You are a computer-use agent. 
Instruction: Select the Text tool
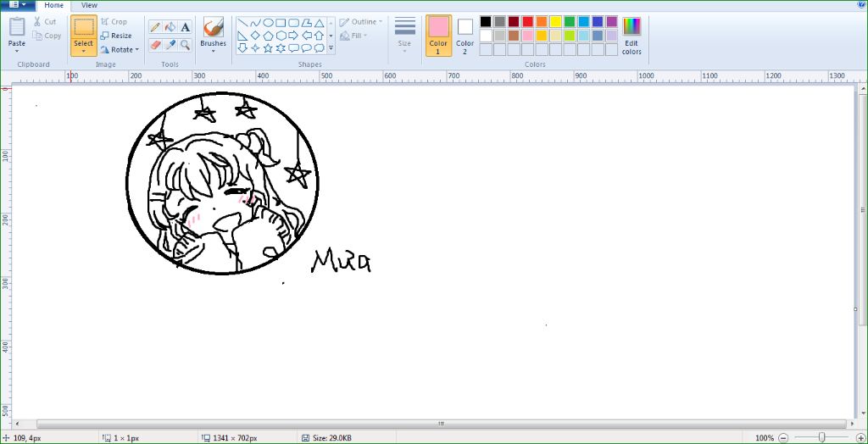tap(186, 26)
